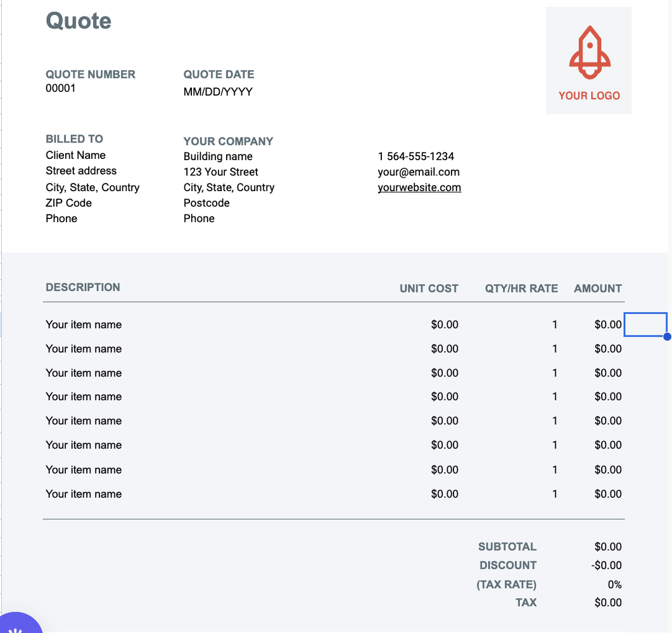Click the QUOTE DATE label
The image size is (672, 633).
(219, 75)
